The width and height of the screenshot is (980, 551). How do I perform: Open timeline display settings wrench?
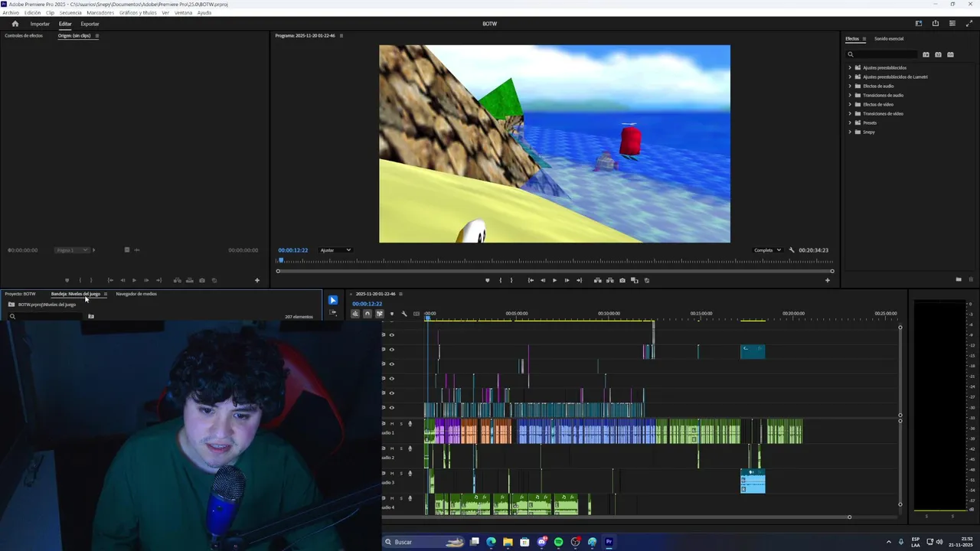click(x=404, y=314)
